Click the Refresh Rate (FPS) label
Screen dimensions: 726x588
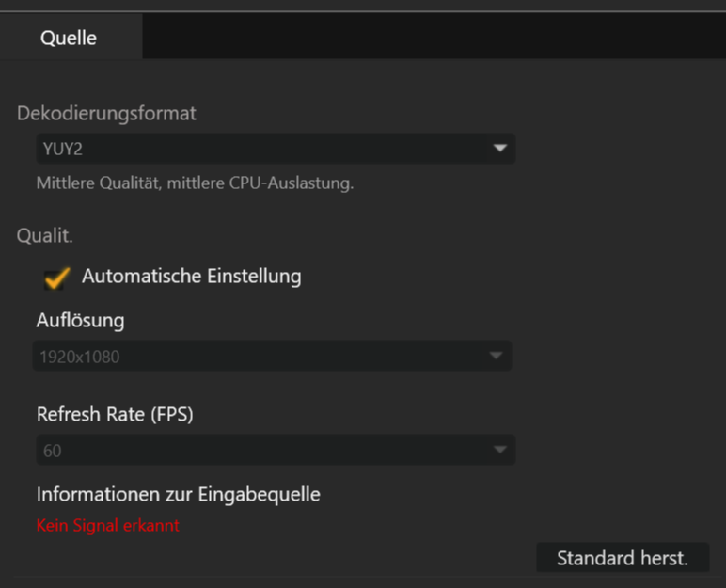pos(115,414)
